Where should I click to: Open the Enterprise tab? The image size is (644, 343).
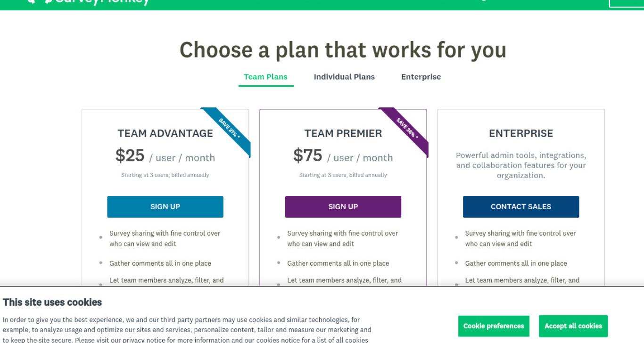tap(421, 77)
